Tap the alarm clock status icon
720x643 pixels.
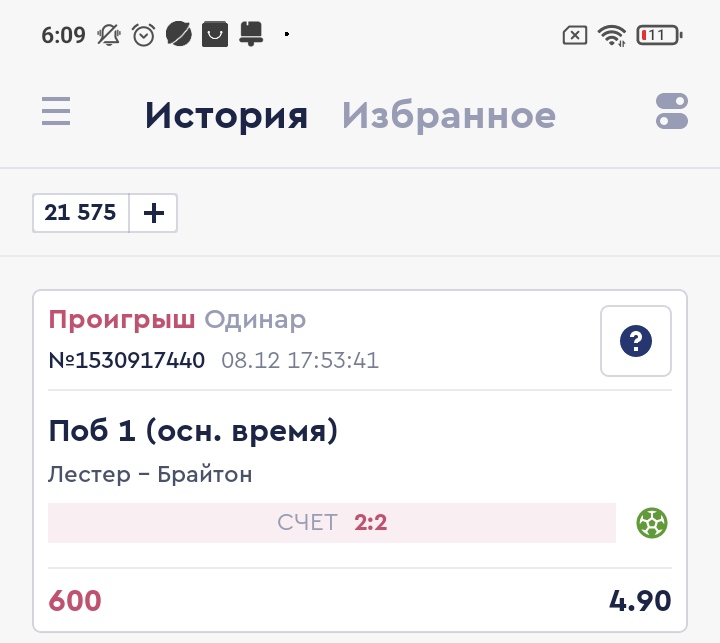click(x=144, y=35)
